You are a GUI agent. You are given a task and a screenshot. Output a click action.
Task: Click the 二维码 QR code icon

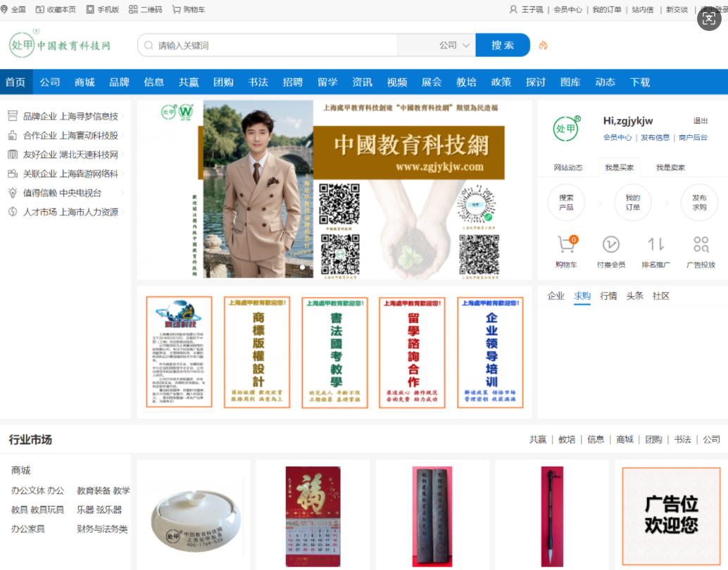[x=133, y=9]
